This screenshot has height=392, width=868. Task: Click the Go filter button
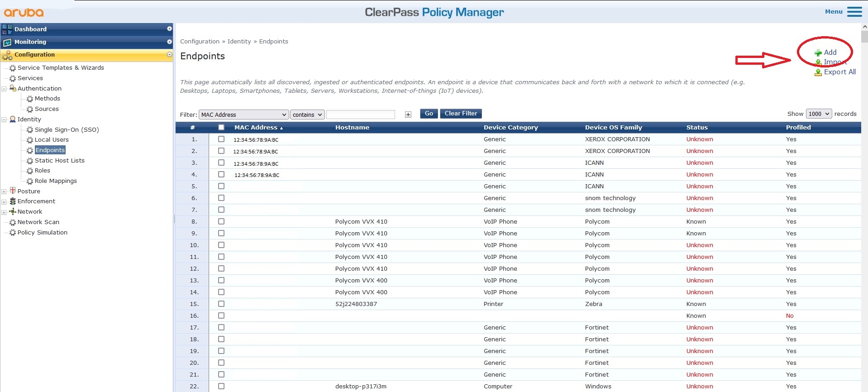point(429,114)
